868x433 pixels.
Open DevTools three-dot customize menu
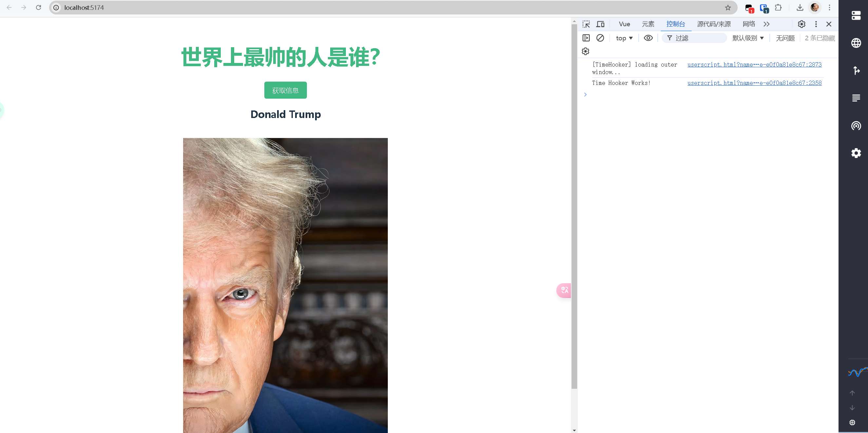point(816,24)
